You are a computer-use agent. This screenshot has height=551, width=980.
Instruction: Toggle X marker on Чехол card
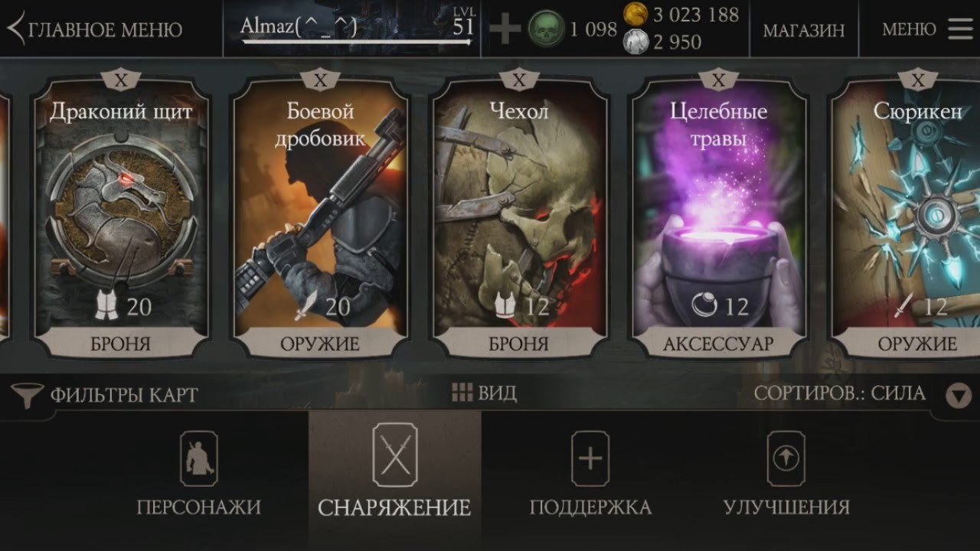(519, 80)
